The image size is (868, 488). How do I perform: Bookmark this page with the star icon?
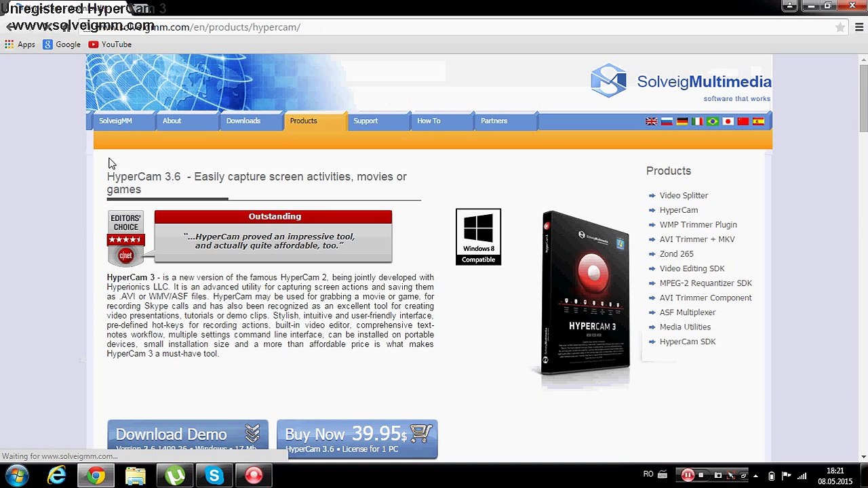[840, 27]
